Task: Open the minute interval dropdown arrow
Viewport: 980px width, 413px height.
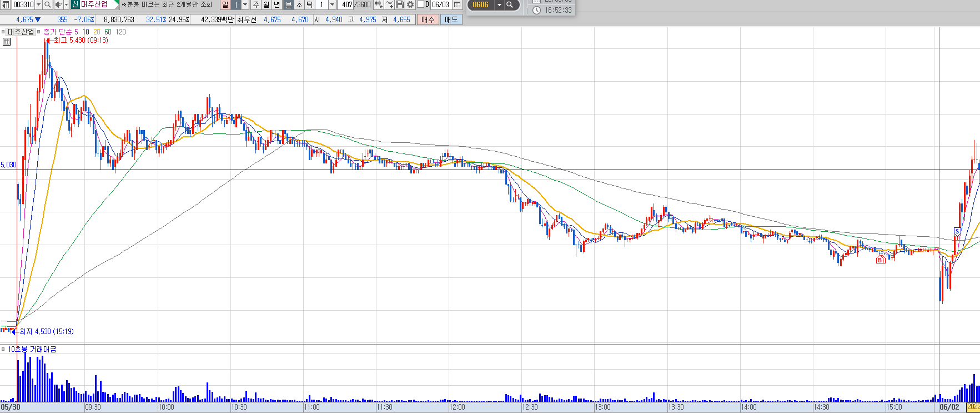Action: click(332, 4)
